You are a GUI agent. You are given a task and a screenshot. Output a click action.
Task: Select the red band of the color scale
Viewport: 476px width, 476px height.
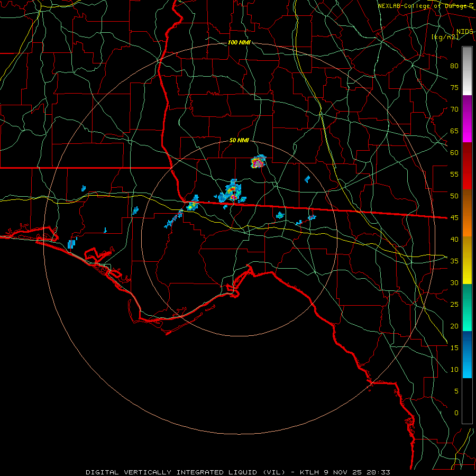467,166
